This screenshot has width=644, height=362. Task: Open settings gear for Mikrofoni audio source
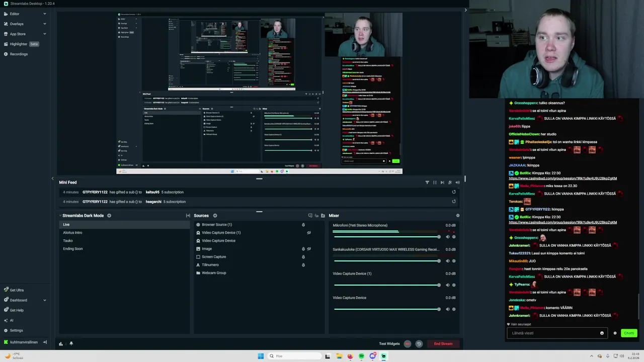tap(454, 237)
